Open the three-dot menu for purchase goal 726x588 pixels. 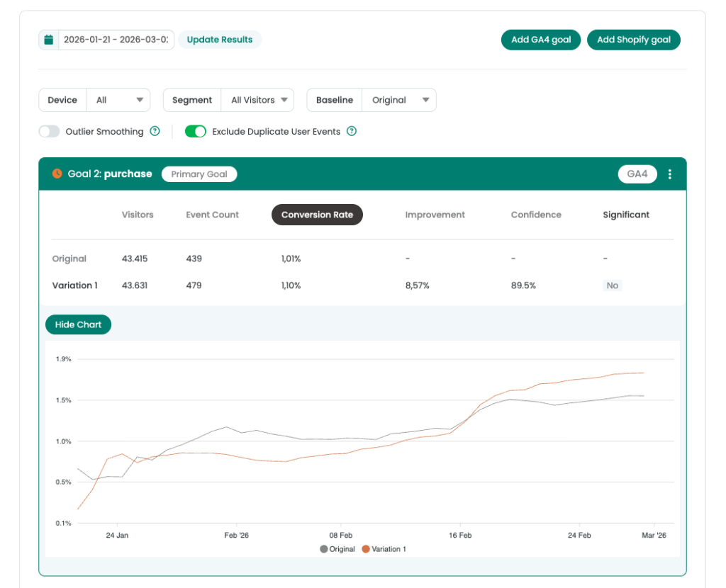[670, 174]
